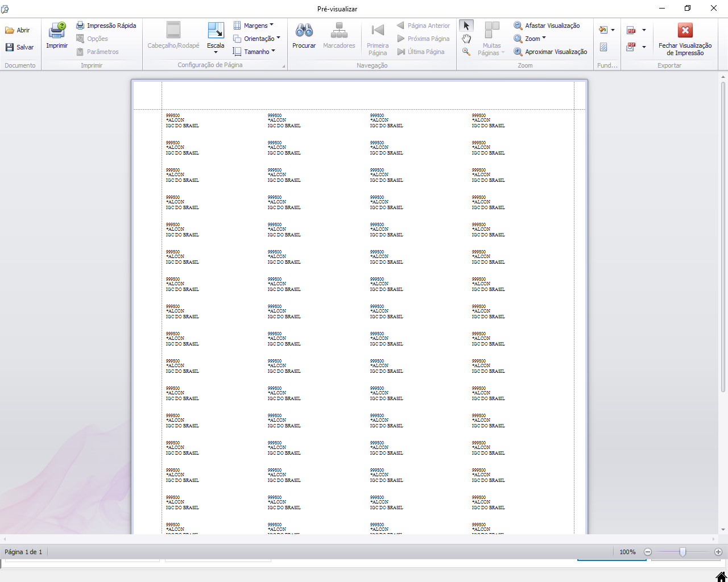The image size is (728, 582).
Task: Export document to PDF icon
Action: (631, 30)
